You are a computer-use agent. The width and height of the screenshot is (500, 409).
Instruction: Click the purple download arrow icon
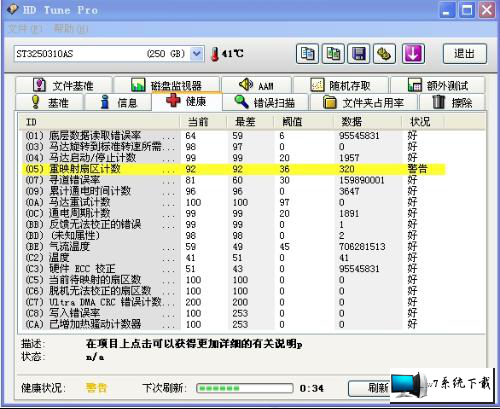coord(413,53)
